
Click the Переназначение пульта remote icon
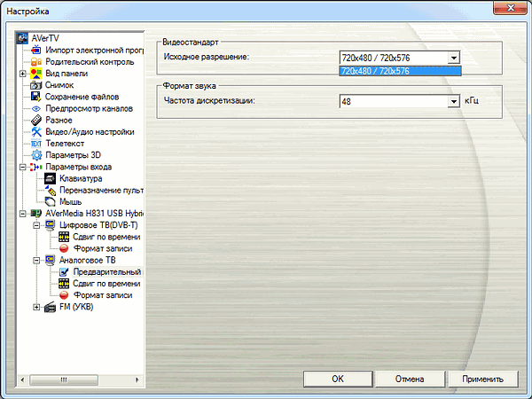(50, 191)
